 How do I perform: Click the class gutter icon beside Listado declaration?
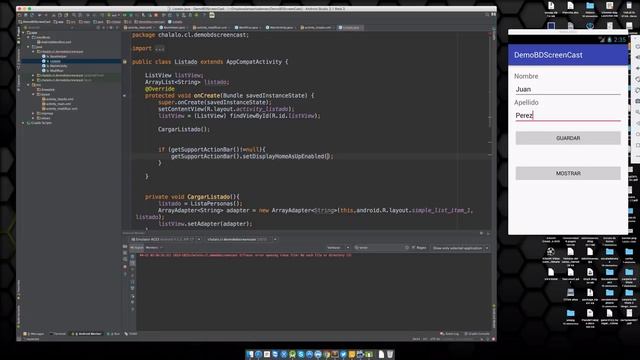tap(125, 62)
